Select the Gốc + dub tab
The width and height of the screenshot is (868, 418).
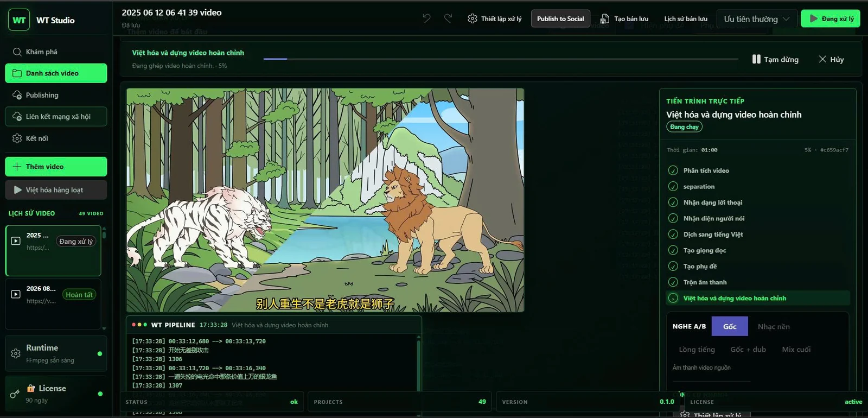pos(748,350)
